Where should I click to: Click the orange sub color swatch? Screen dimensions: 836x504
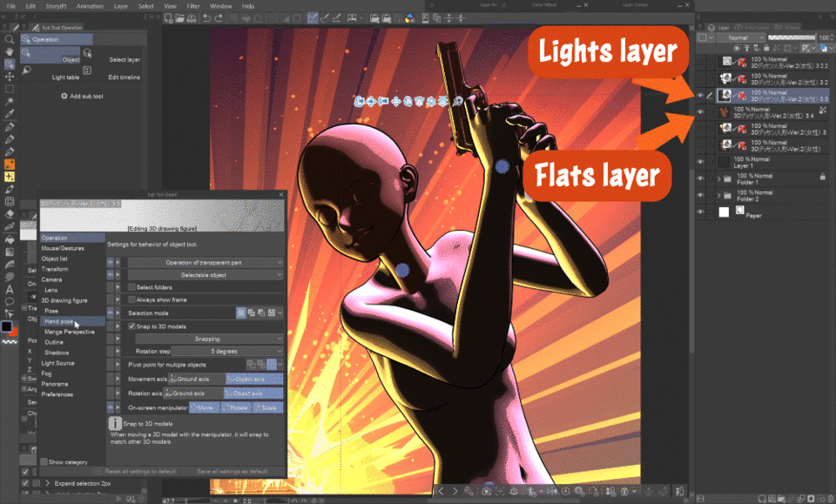pyautogui.click(x=14, y=333)
